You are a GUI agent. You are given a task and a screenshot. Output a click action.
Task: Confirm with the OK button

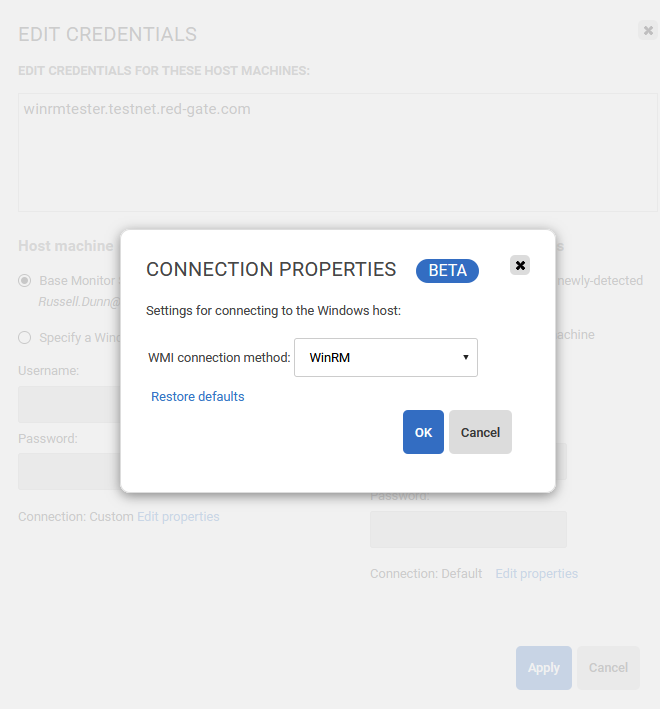(423, 432)
